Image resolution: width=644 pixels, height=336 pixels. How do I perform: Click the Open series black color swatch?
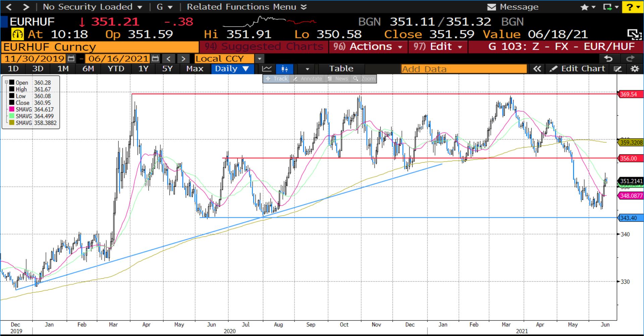12,82
